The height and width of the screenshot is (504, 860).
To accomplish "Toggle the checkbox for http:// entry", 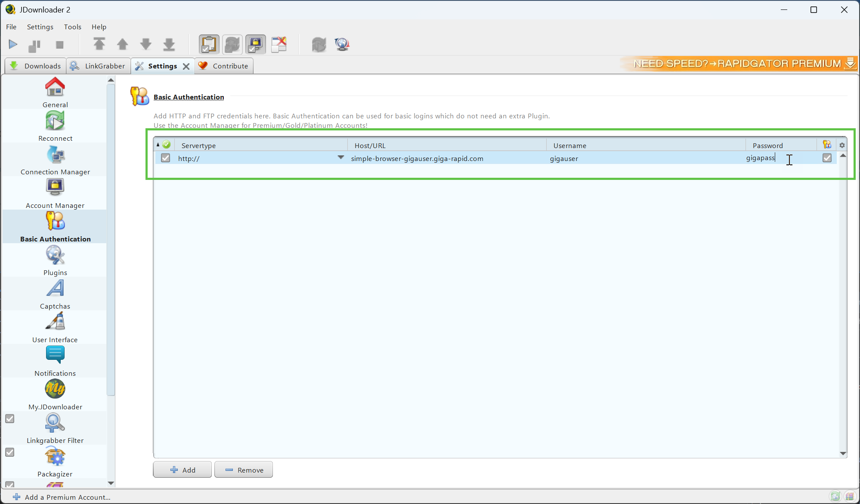I will tap(166, 158).
